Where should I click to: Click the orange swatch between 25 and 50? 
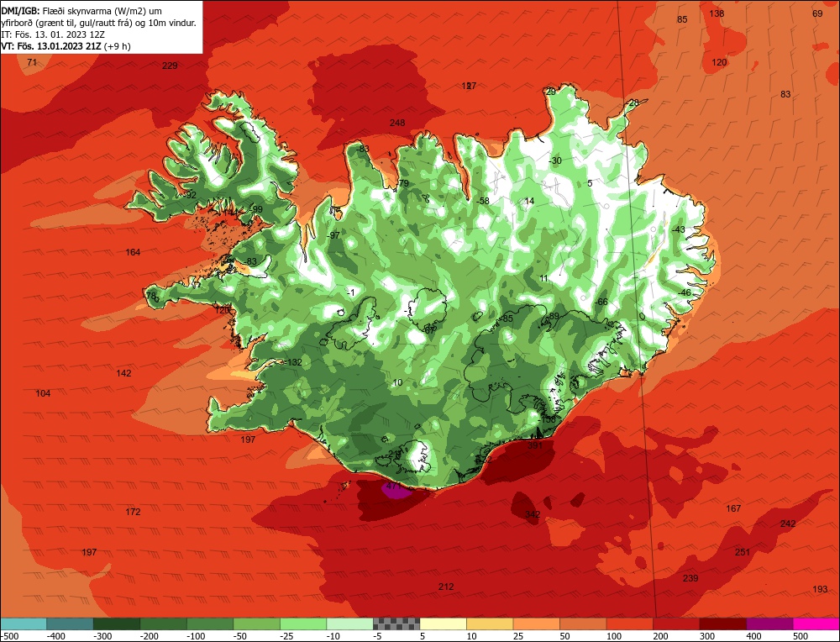[x=536, y=624]
